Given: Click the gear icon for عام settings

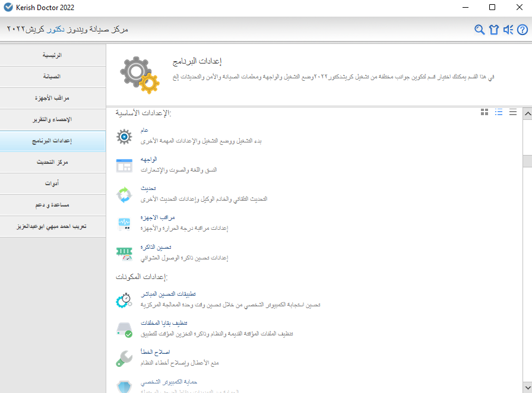Looking at the screenshot, I should [x=124, y=137].
